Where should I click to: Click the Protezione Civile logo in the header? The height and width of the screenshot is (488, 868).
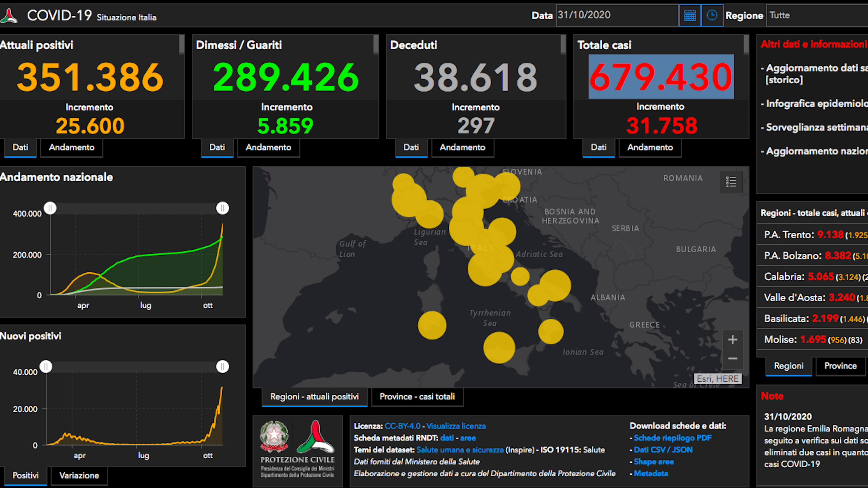(9, 16)
